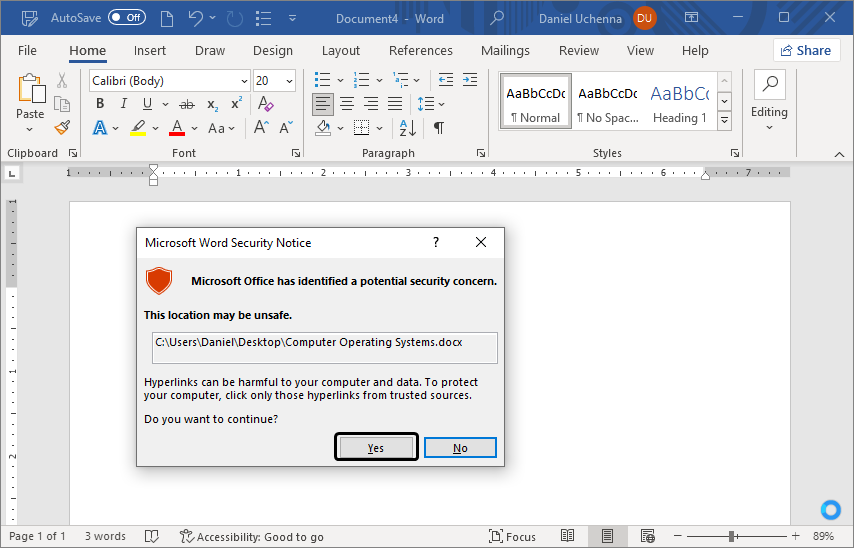Toggle Align Left paragraph alignment
The image size is (854, 548).
[x=323, y=103]
